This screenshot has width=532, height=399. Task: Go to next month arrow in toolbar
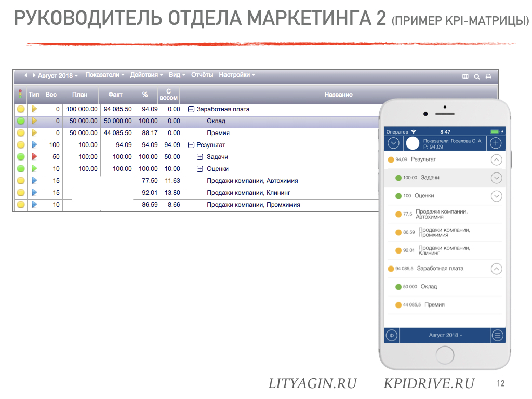tap(34, 75)
